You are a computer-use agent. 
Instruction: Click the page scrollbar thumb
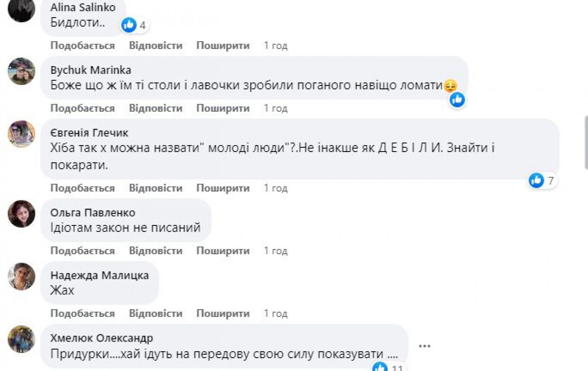586,142
